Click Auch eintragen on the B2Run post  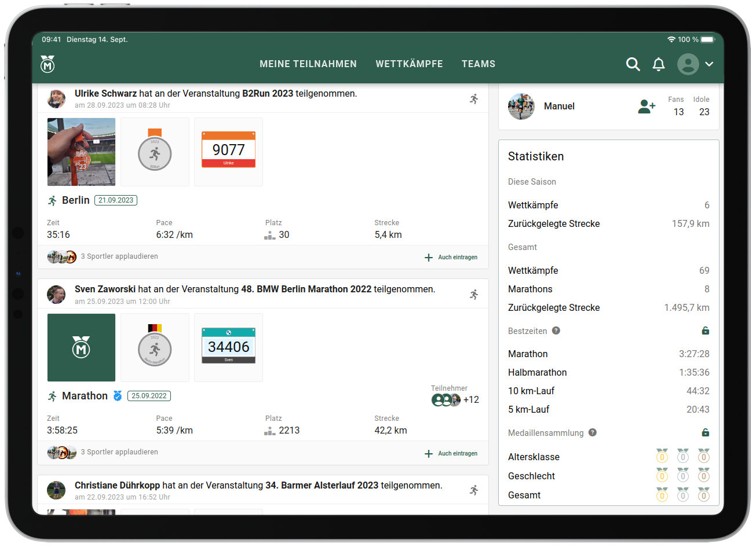[451, 258]
